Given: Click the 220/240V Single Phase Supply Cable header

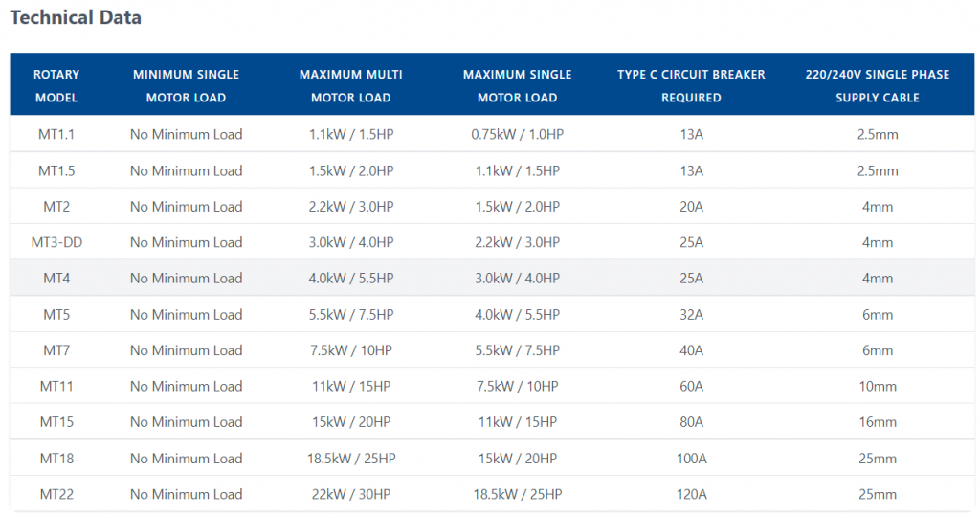Looking at the screenshot, I should tap(878, 85).
